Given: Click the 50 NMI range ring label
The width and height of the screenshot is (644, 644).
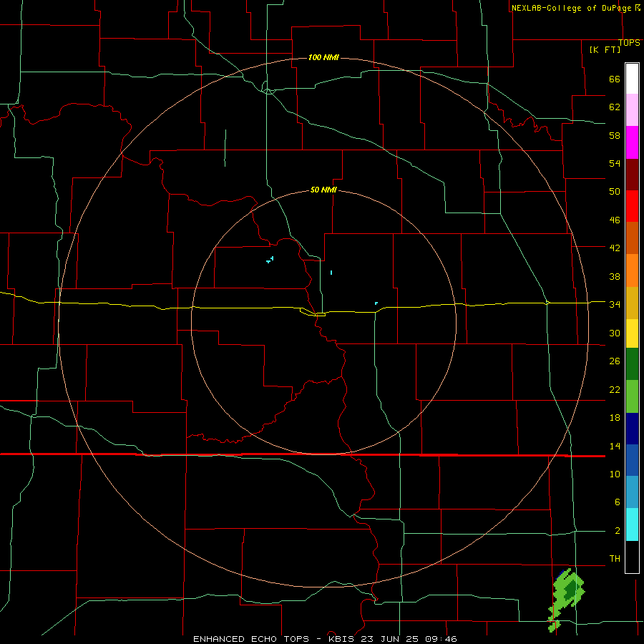Looking at the screenshot, I should (x=323, y=190).
